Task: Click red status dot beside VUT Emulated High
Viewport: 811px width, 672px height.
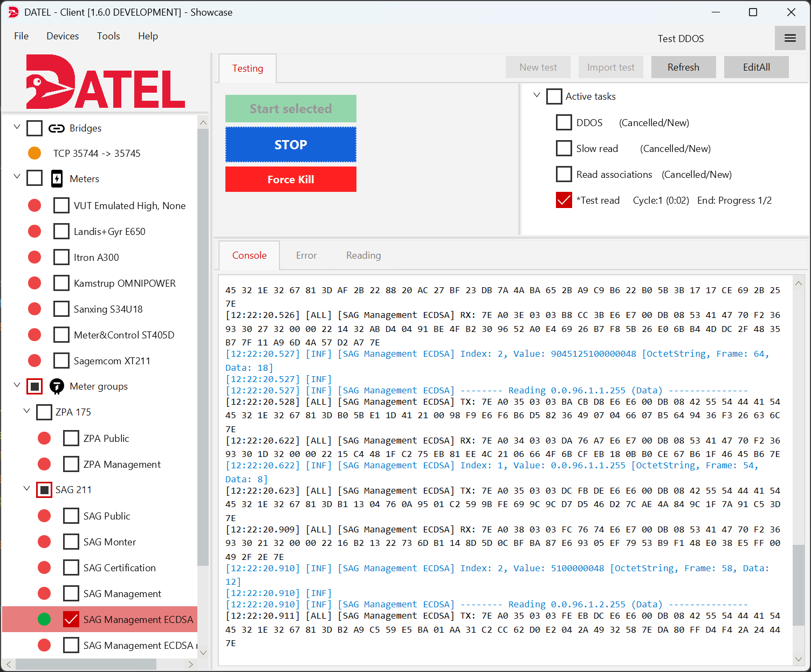Action: click(35, 205)
